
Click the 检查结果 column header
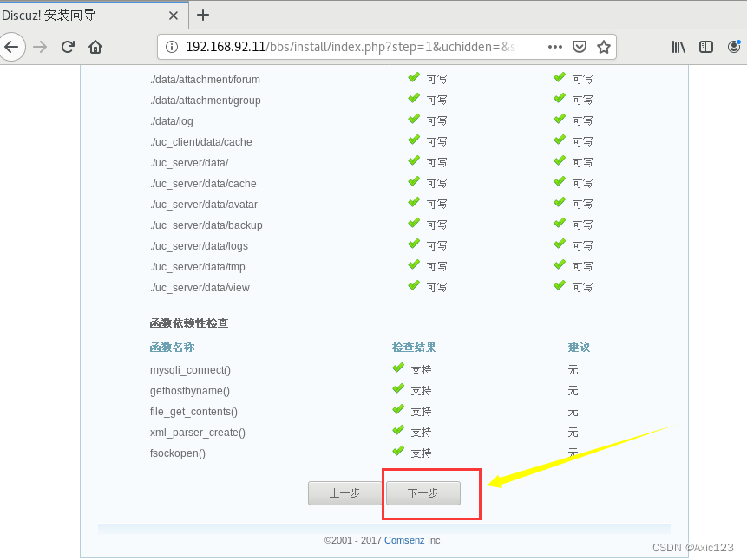pos(414,347)
